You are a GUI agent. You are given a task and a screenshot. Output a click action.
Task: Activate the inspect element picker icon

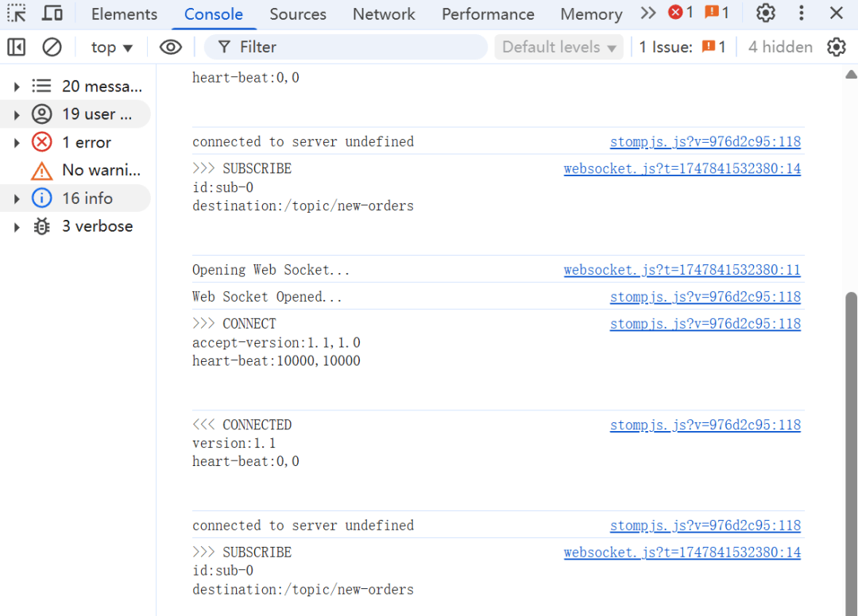coord(17,13)
